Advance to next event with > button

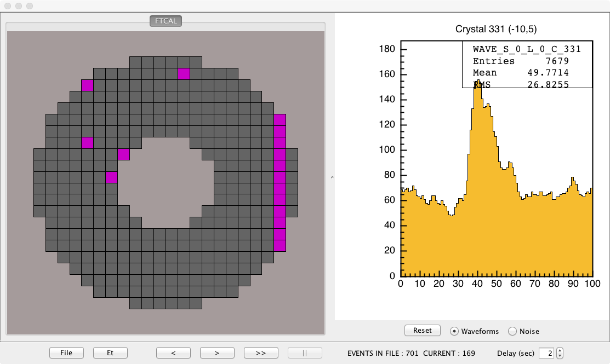pos(217,353)
